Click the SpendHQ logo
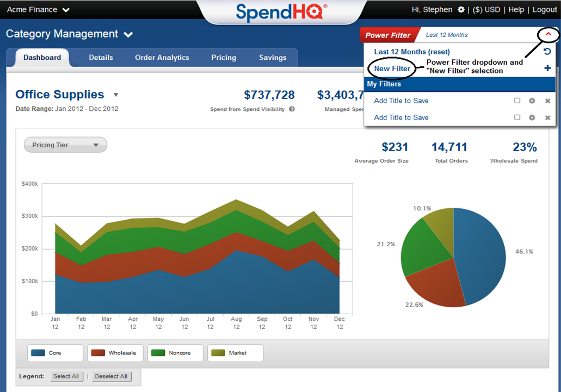The height and width of the screenshot is (392, 561). [281, 12]
